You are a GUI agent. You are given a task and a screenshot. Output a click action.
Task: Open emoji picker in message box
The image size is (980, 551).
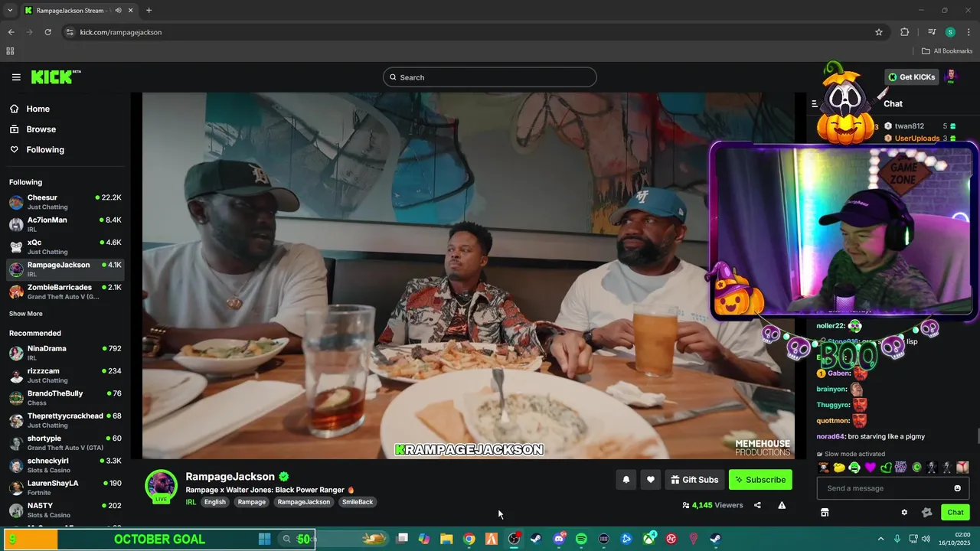(957, 488)
